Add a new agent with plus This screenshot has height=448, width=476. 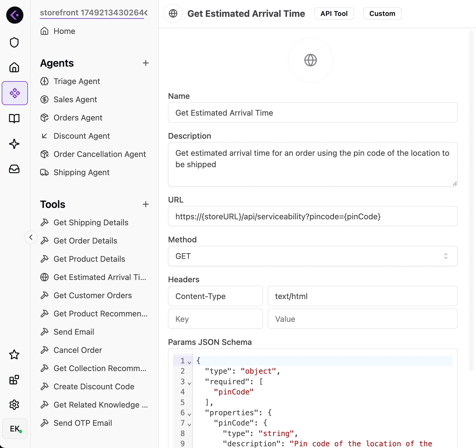coord(146,63)
